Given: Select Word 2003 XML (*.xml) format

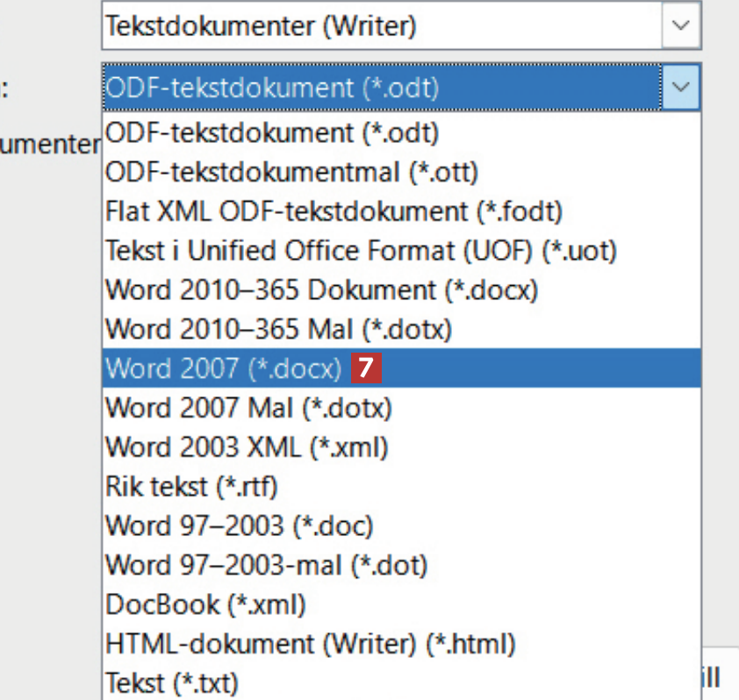Looking at the screenshot, I should pyautogui.click(x=247, y=448).
